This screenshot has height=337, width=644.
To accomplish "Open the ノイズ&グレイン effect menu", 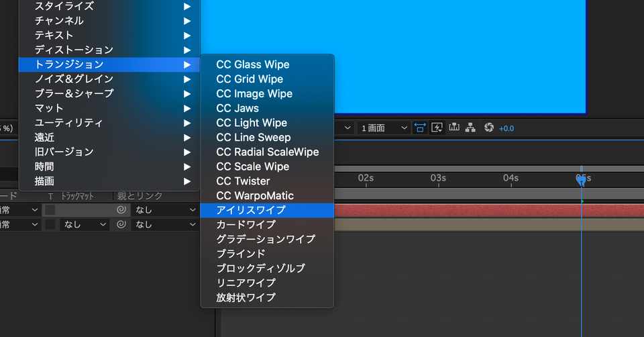I will (109, 79).
